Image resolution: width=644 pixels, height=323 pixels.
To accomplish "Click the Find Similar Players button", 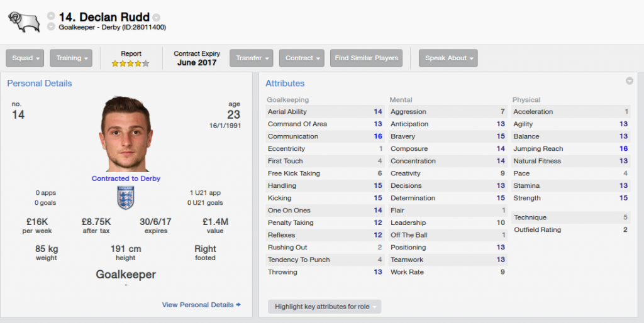I will [367, 58].
